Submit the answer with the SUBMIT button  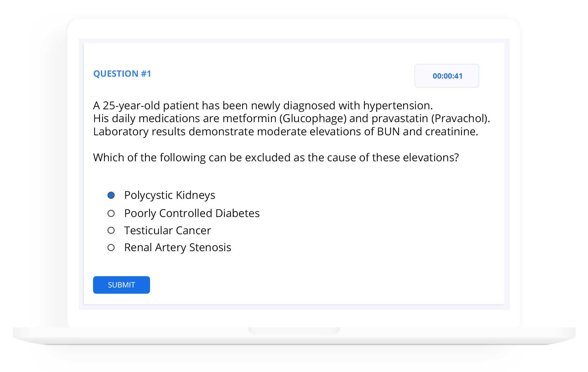click(x=122, y=285)
